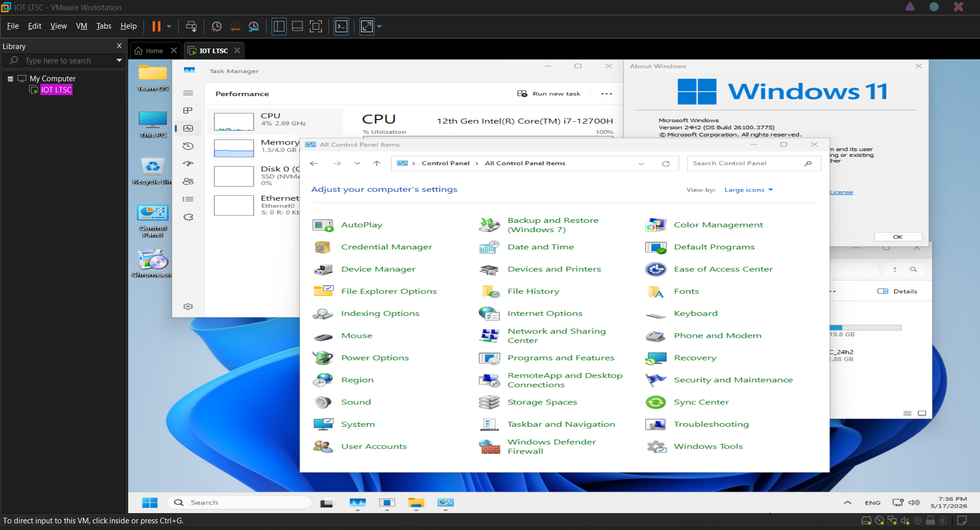Screen dimensions: 980x530
Task: Select the Recycle Bin desktop icon
Action: [152, 171]
